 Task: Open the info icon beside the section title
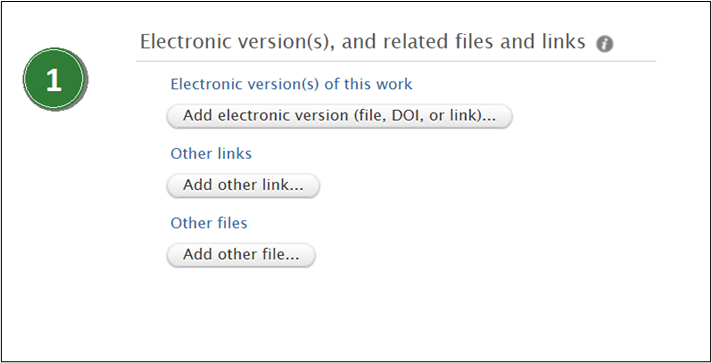(x=604, y=44)
